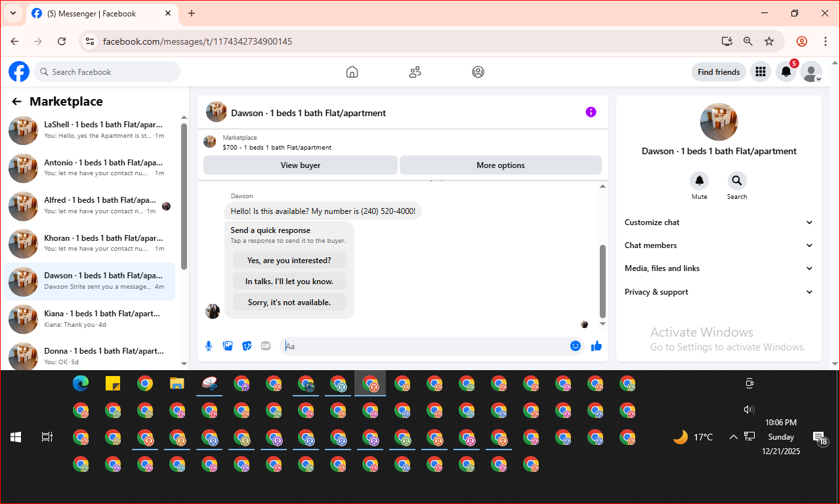Click the conversation list scrollbar
840x504 pixels.
click(x=184, y=196)
